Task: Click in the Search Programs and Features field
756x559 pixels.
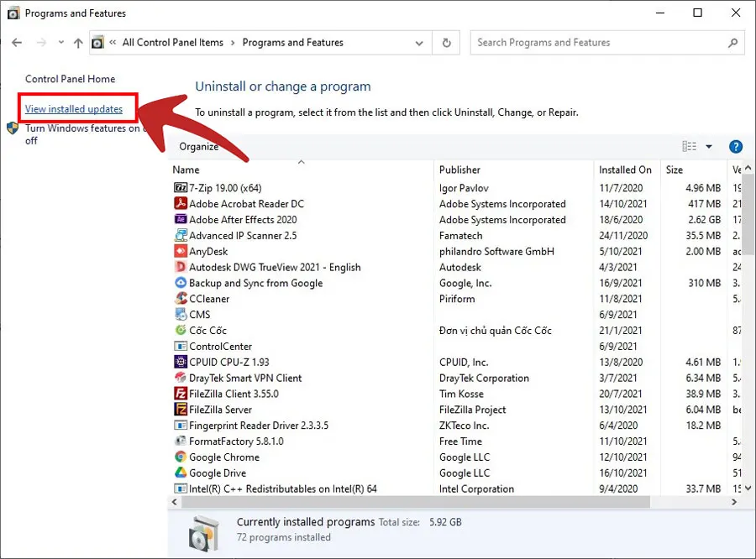Action: pyautogui.click(x=598, y=43)
